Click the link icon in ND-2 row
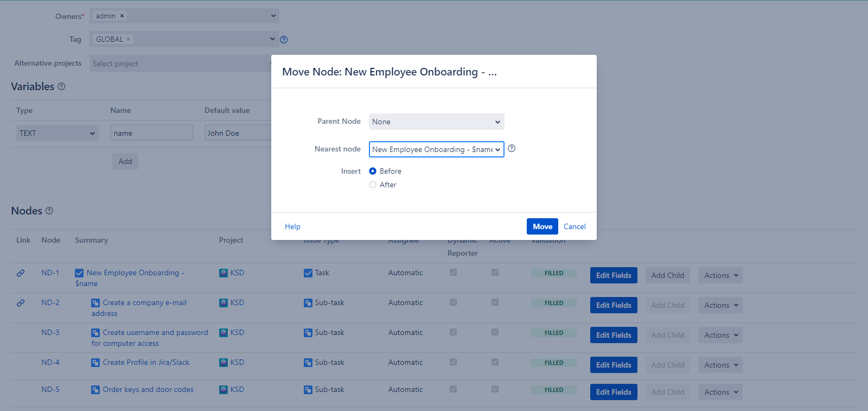The image size is (868, 411). 21,303
